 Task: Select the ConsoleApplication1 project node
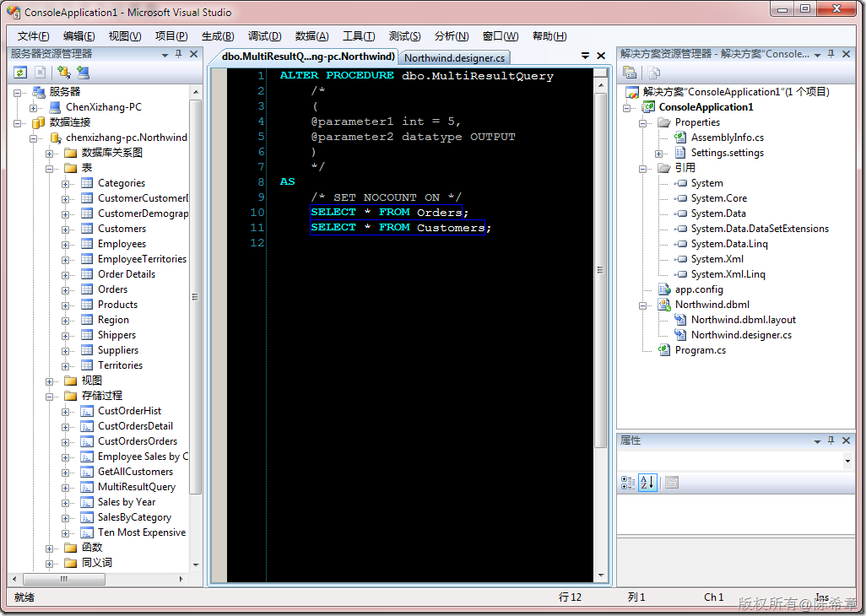click(706, 107)
